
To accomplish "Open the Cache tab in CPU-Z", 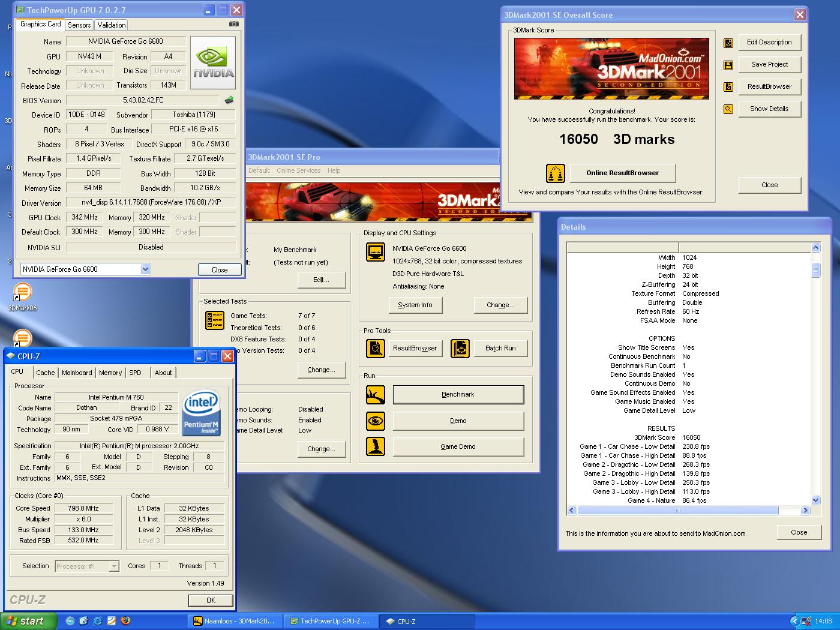I will (x=45, y=373).
